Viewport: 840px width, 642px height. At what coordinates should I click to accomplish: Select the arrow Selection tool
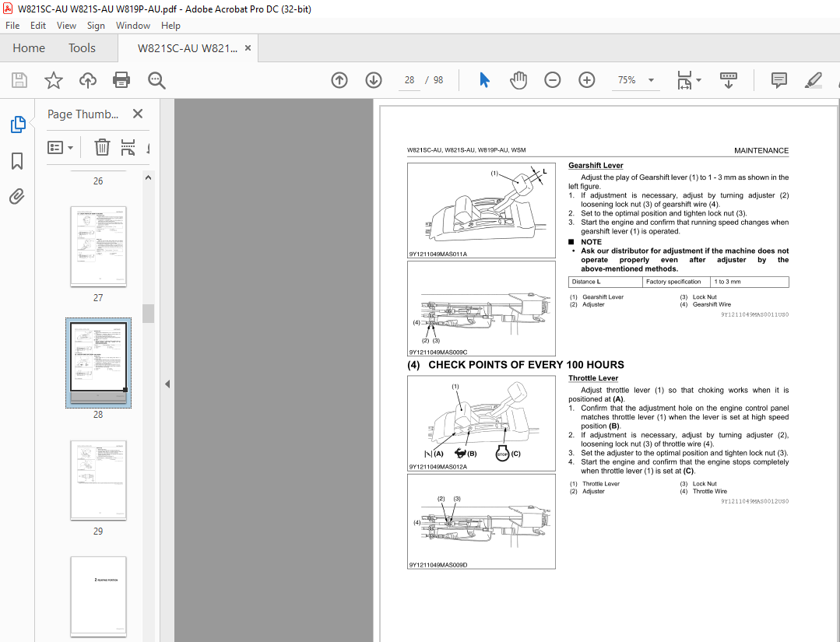coord(484,80)
